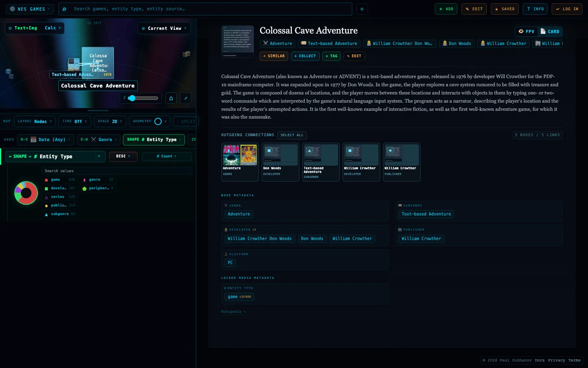The width and height of the screenshot is (588, 368).
Task: Open the Don Woods developer connection card
Action: pos(281,162)
